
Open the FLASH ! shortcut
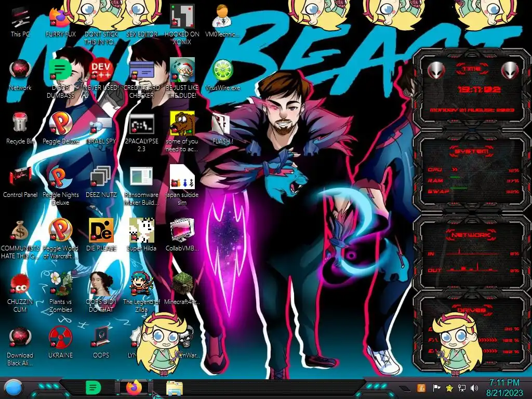pyautogui.click(x=222, y=129)
